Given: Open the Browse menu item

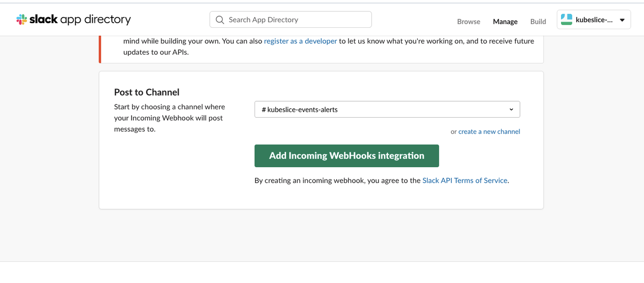Looking at the screenshot, I should (469, 22).
